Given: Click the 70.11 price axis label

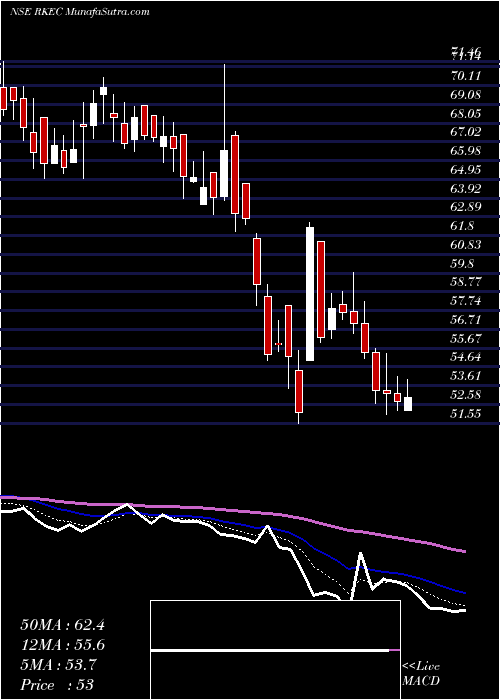Looking at the screenshot, I should pyautogui.click(x=466, y=76).
